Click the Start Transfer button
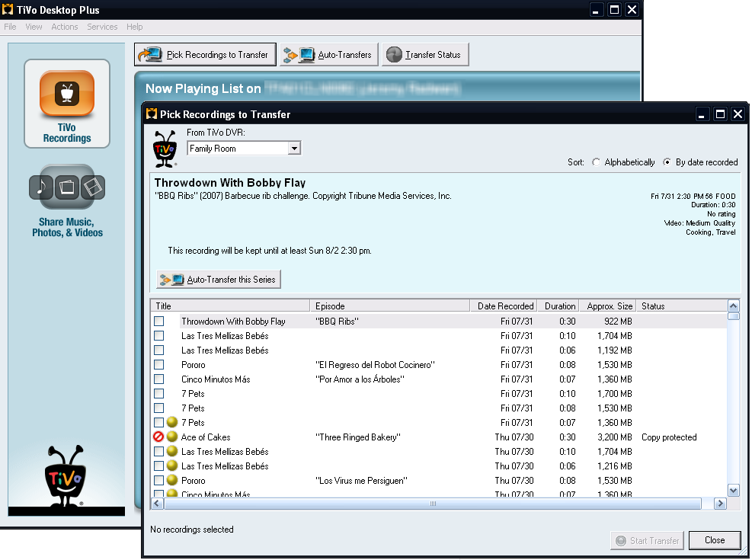Image resolution: width=752 pixels, height=560 pixels. point(648,540)
